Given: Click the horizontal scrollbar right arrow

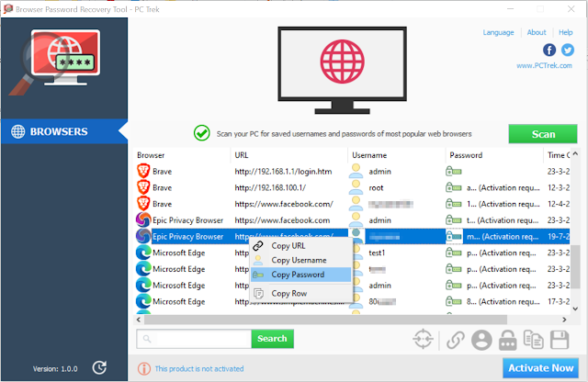Looking at the screenshot, I should pos(564,320).
